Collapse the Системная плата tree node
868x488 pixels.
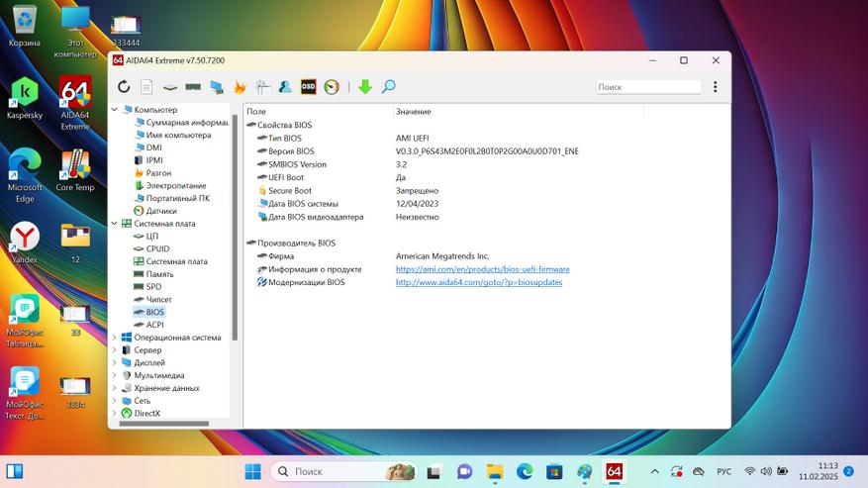click(x=115, y=224)
